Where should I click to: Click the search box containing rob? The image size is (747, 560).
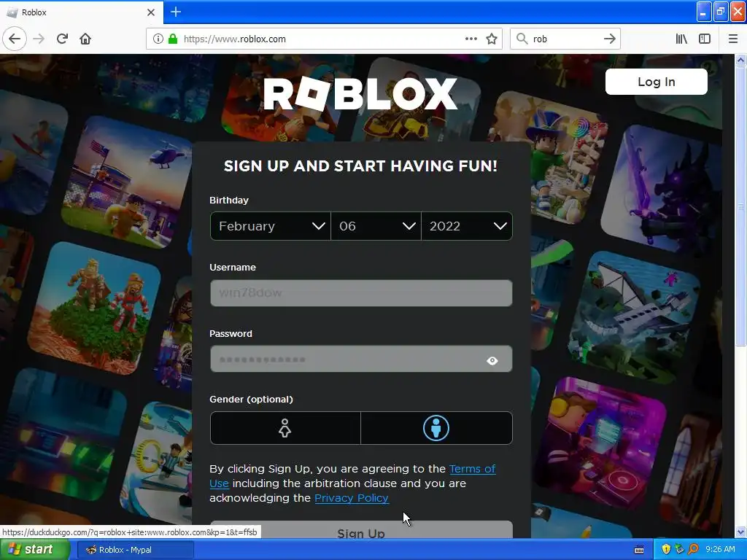pyautogui.click(x=565, y=39)
